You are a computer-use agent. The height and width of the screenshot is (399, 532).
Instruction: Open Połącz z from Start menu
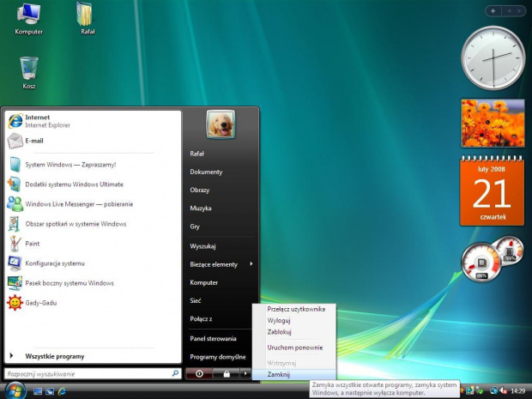coord(201,318)
